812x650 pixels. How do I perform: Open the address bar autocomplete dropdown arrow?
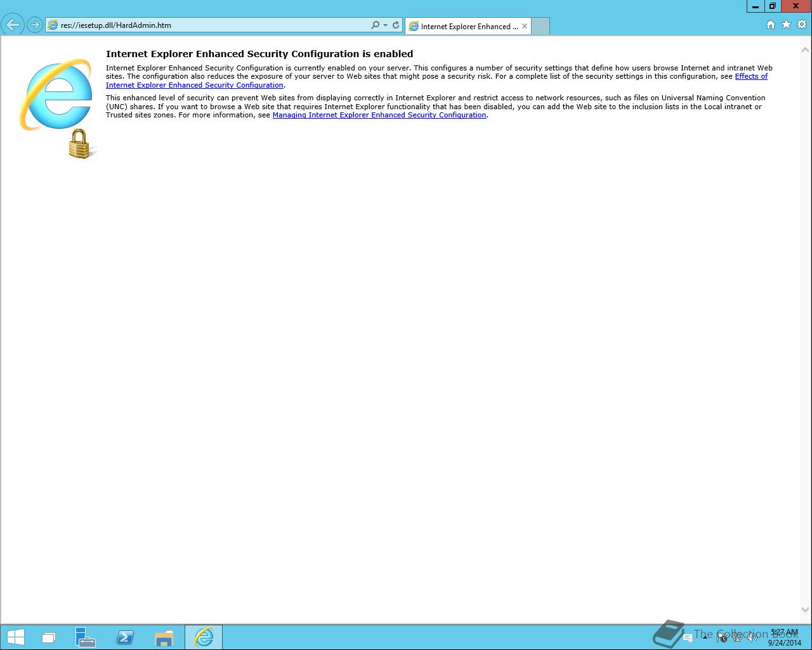[x=385, y=25]
